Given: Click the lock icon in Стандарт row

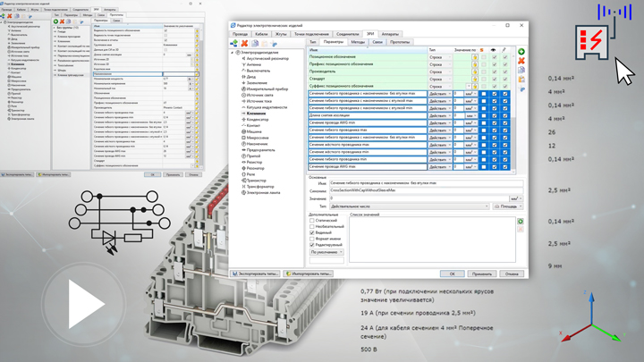Looking at the screenshot, I should [x=475, y=79].
